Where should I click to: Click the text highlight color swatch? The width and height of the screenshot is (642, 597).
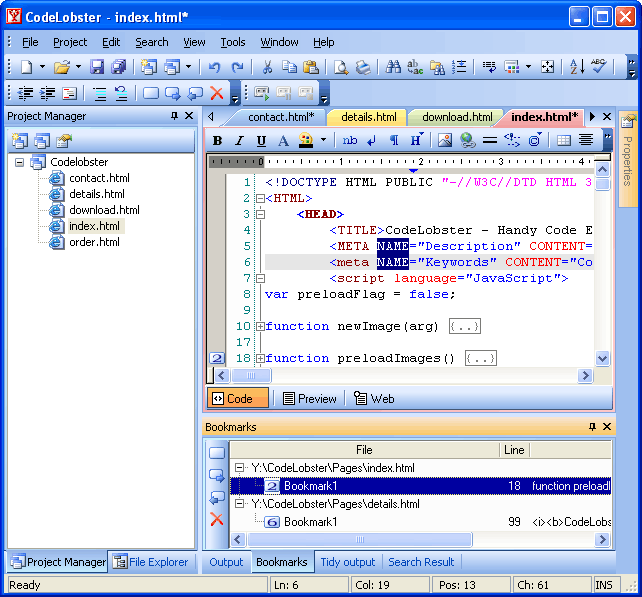(306, 141)
